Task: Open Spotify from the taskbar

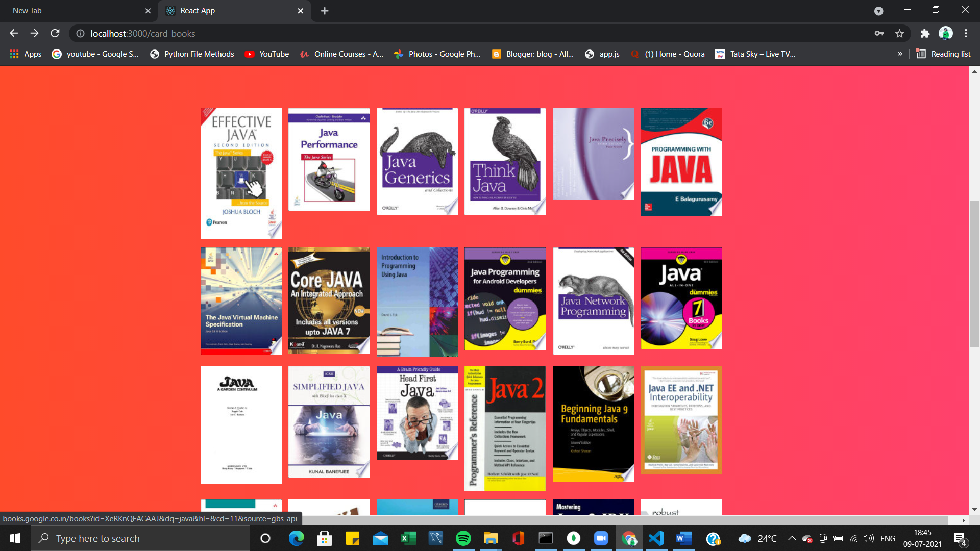Action: coord(463,538)
